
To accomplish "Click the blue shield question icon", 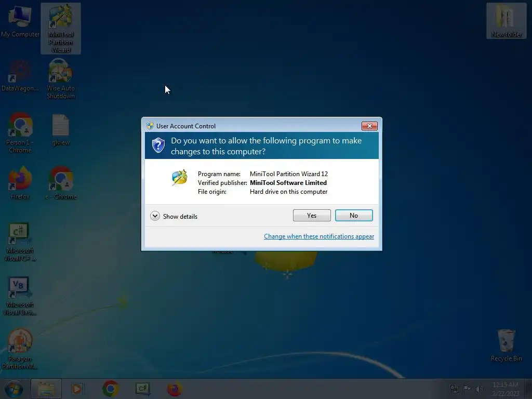I will [x=158, y=145].
